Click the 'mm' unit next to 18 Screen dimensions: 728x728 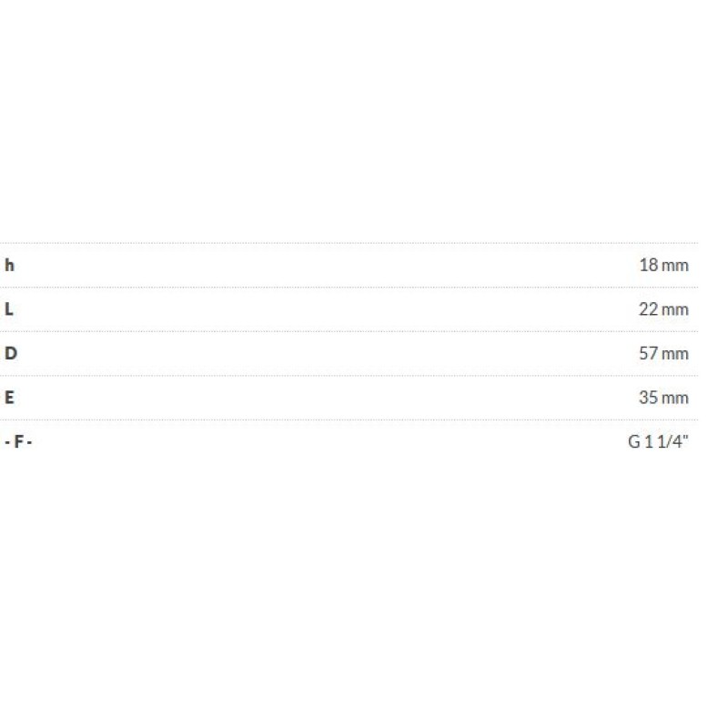(675, 266)
